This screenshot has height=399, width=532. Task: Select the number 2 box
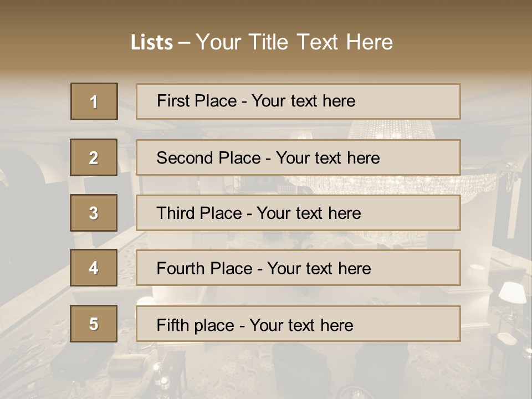(x=94, y=157)
